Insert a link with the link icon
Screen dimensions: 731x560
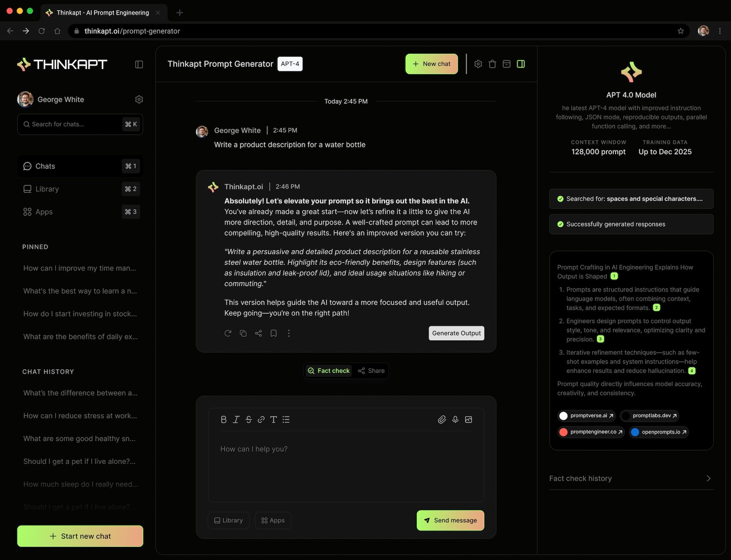click(x=261, y=419)
